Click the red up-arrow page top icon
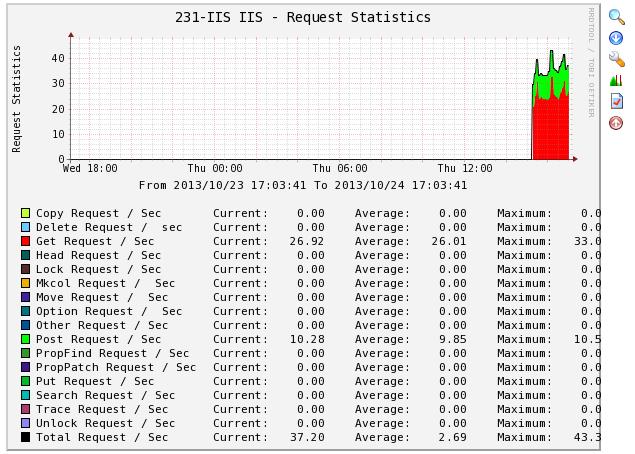 616,123
